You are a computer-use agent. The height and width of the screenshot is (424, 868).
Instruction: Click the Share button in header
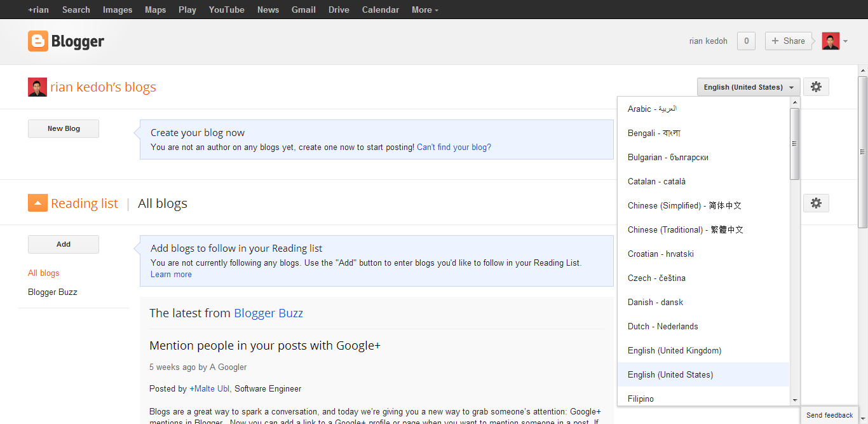coord(788,41)
